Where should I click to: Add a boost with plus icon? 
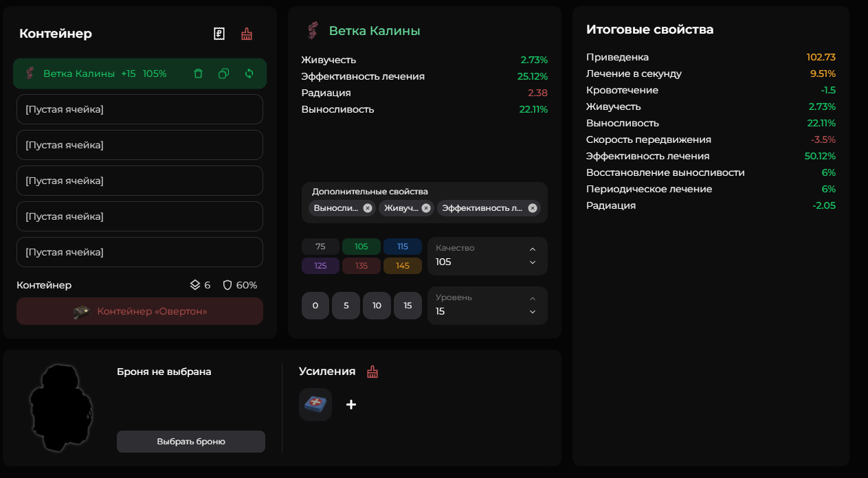click(x=351, y=405)
